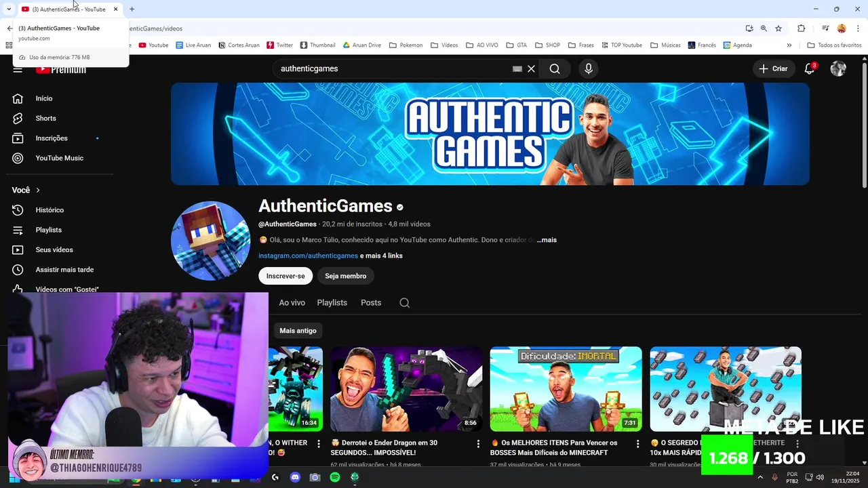
Task: Expand channel description with ...mais
Action: (547, 240)
